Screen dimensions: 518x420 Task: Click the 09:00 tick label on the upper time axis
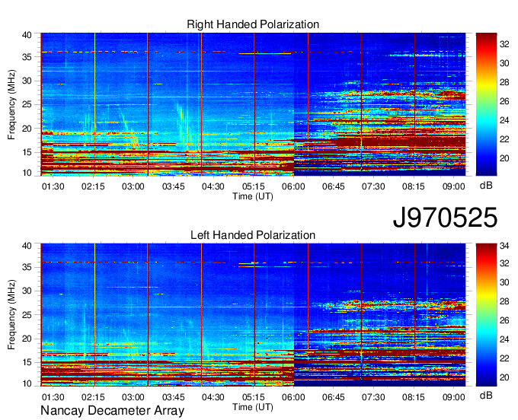[x=453, y=186]
